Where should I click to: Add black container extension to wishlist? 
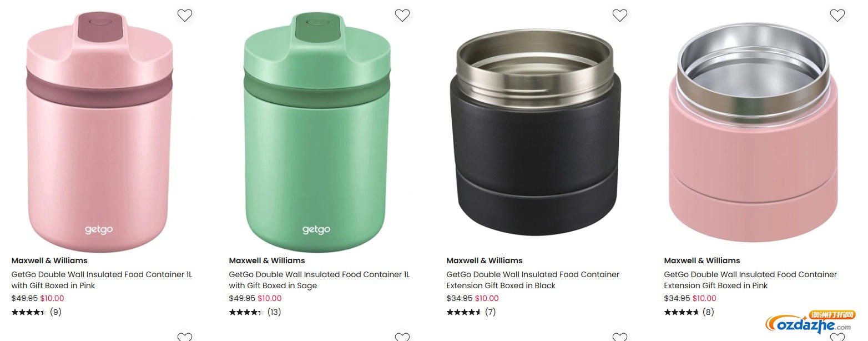[x=620, y=16]
